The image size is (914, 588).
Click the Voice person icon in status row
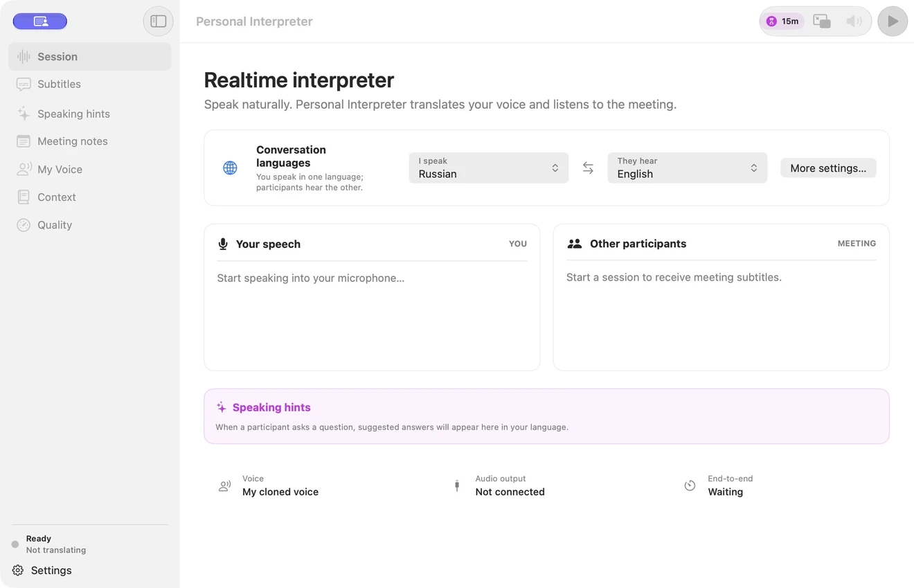pos(224,485)
